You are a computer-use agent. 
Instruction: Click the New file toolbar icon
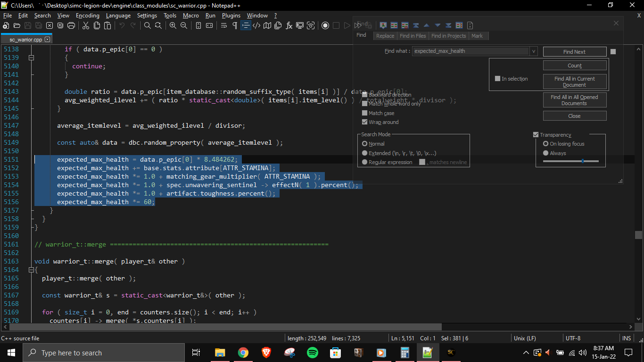6,25
